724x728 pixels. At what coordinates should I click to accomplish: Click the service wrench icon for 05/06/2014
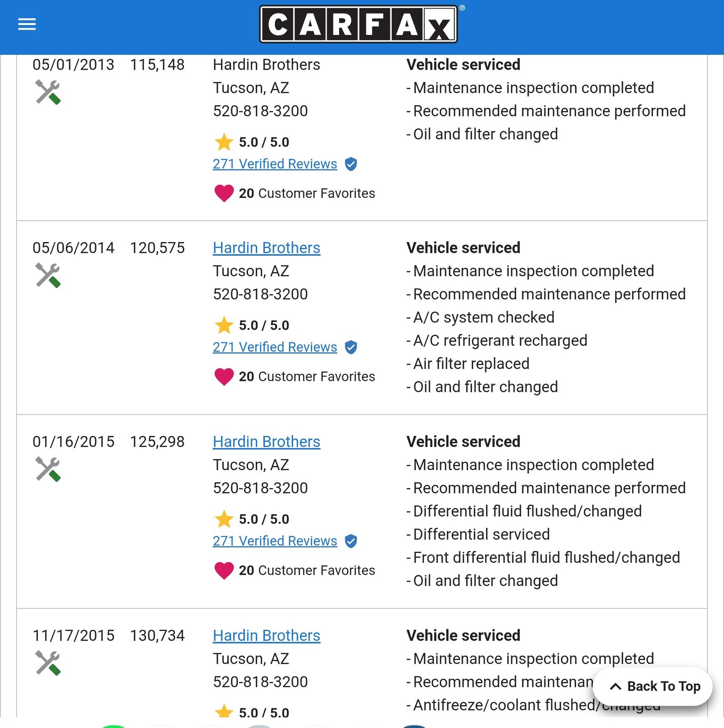[48, 276]
